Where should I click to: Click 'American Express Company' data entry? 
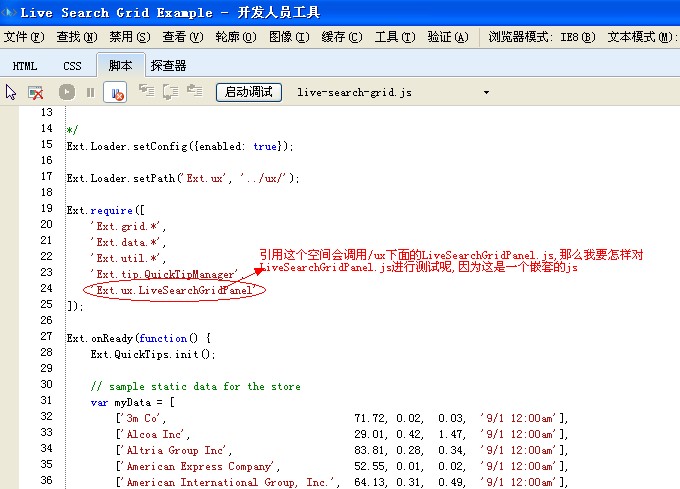[198, 466]
